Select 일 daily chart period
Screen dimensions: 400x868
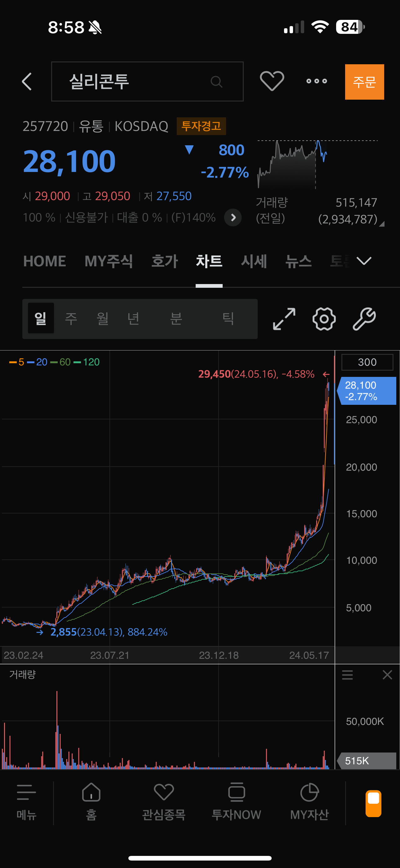click(x=41, y=318)
